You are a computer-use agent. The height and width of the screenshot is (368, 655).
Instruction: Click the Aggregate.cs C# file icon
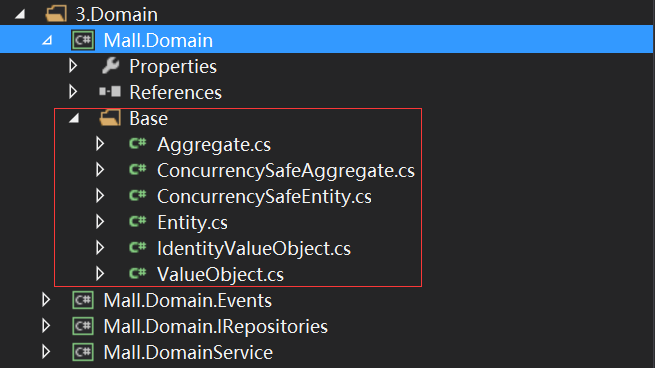137,144
